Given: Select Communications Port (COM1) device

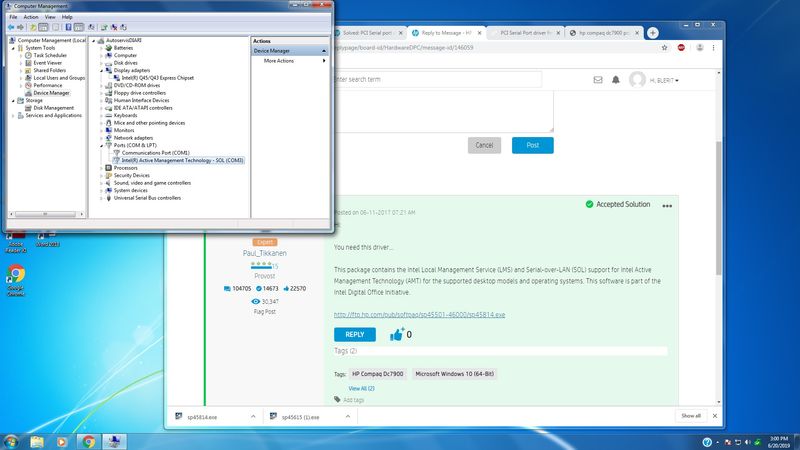Looking at the screenshot, I should pos(155,153).
